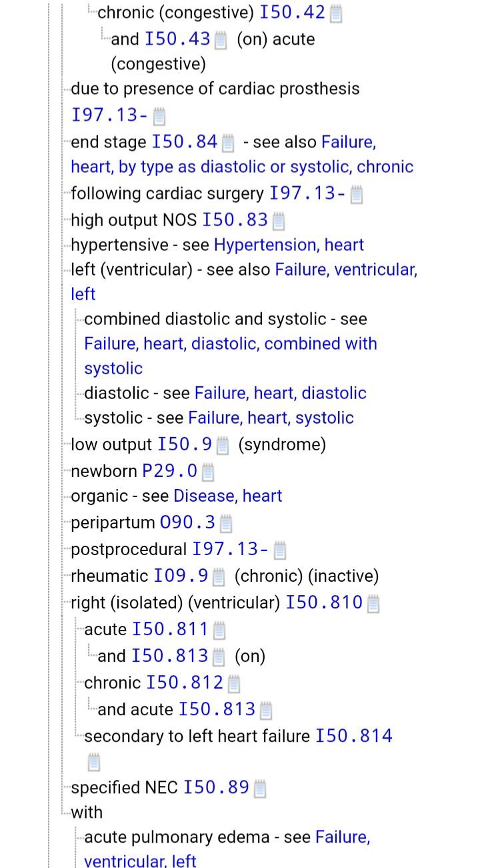Open the note icon next to I50.812
Screen dimensions: 480x868
pos(234,684)
